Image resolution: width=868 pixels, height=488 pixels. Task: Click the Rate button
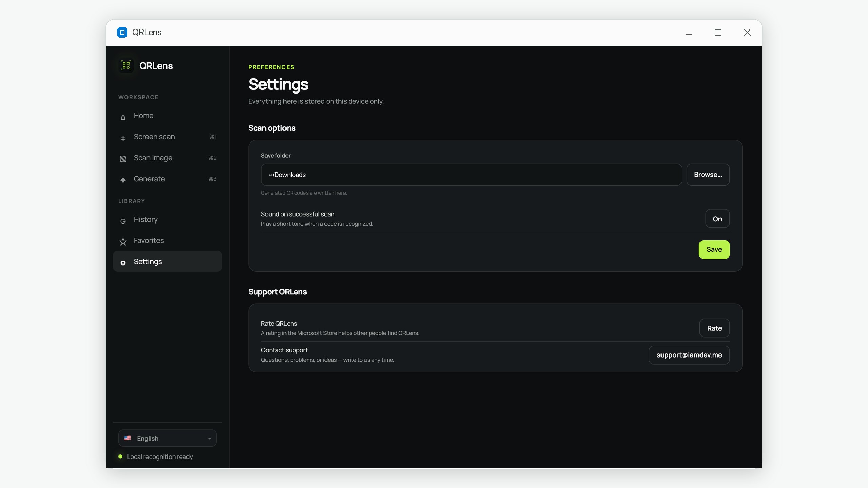pyautogui.click(x=714, y=328)
